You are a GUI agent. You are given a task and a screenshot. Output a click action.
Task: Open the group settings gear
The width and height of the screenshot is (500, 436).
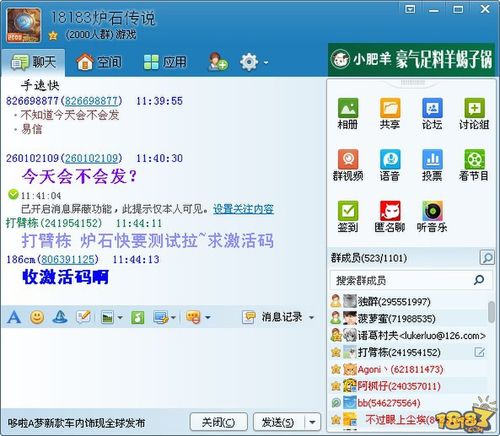249,62
